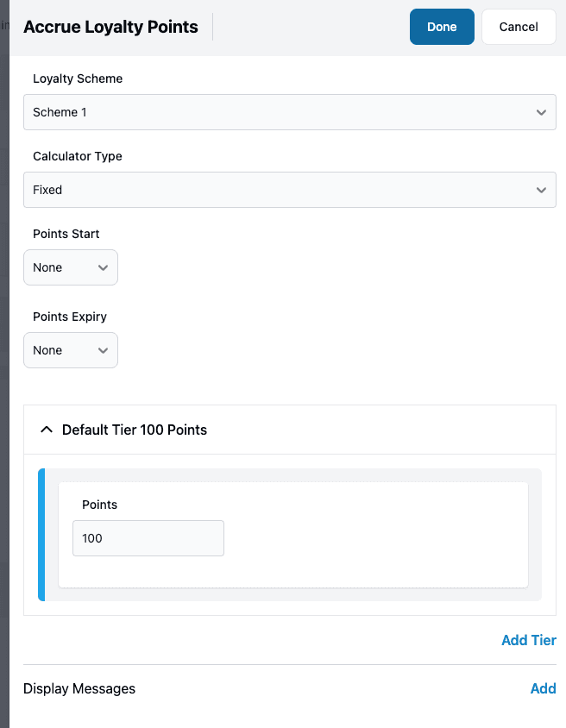
Task: Click the Default Tier 100 Points header text
Action: tap(135, 430)
